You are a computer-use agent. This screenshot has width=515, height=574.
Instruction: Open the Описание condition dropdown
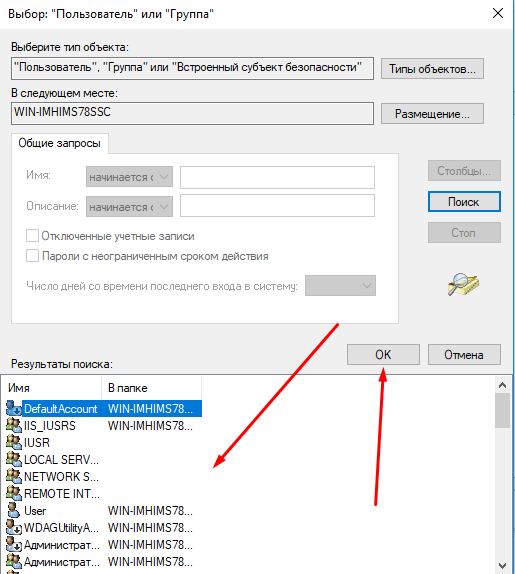click(x=129, y=206)
